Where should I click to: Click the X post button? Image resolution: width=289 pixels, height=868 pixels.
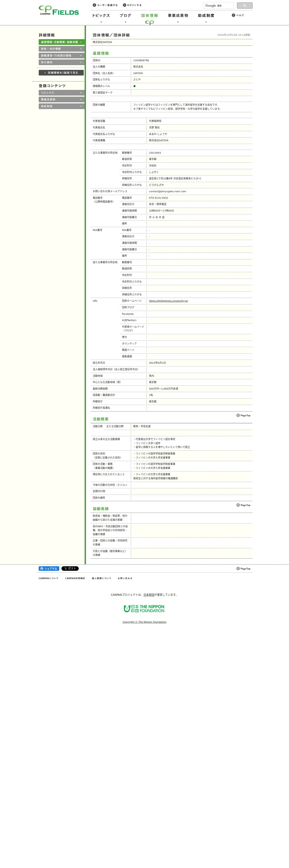pyautogui.click(x=70, y=569)
